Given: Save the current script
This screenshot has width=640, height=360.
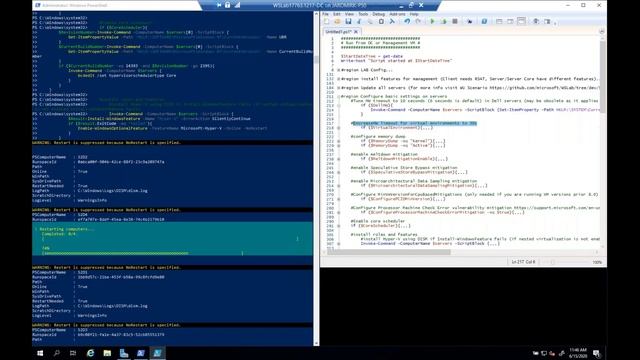Looking at the screenshot, I should click(x=348, y=21).
